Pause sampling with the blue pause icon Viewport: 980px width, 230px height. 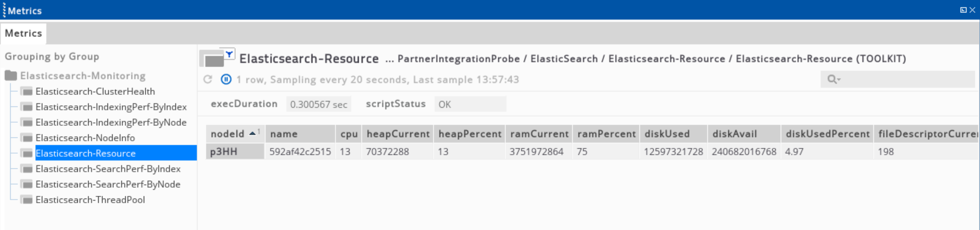[x=226, y=79]
